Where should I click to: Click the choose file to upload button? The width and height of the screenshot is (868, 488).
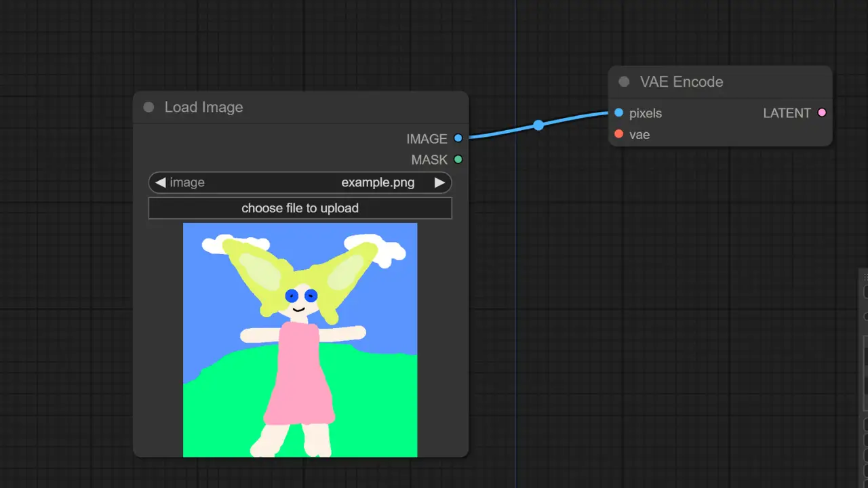click(x=300, y=208)
